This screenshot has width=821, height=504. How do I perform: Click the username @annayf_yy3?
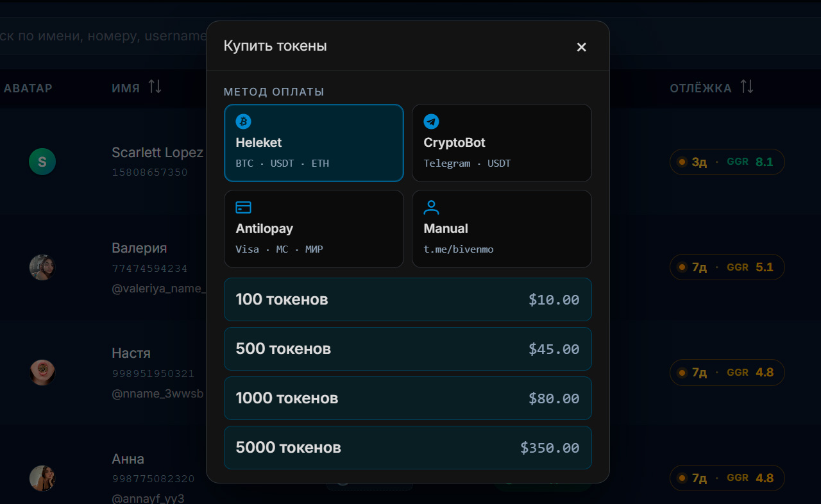point(149,499)
